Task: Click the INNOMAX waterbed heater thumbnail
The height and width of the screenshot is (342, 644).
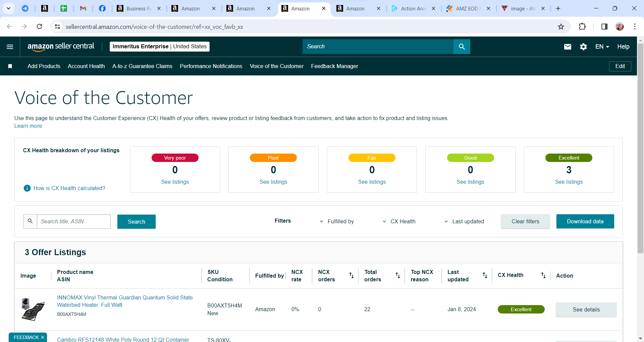Action: tap(33, 309)
